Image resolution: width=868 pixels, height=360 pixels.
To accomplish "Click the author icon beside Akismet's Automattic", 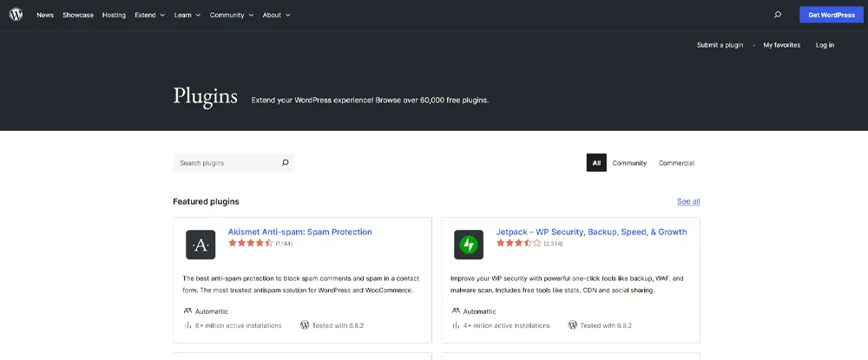I will pyautogui.click(x=187, y=311).
